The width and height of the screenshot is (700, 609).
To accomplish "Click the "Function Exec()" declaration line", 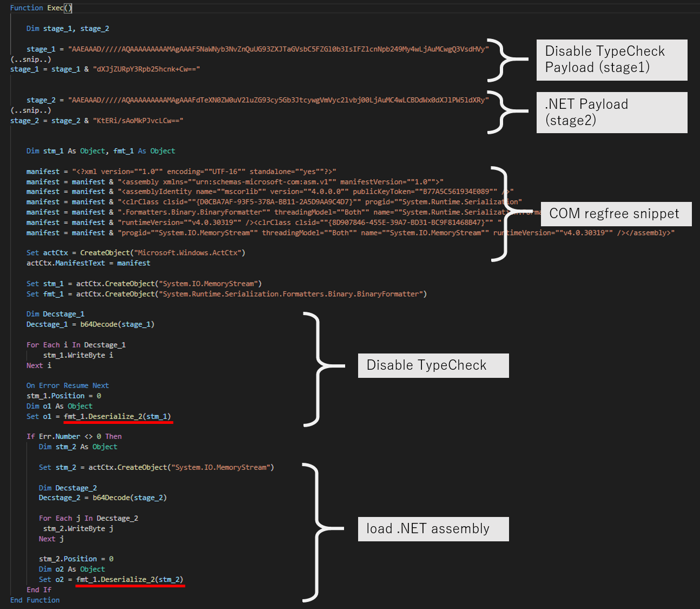I will point(41,8).
